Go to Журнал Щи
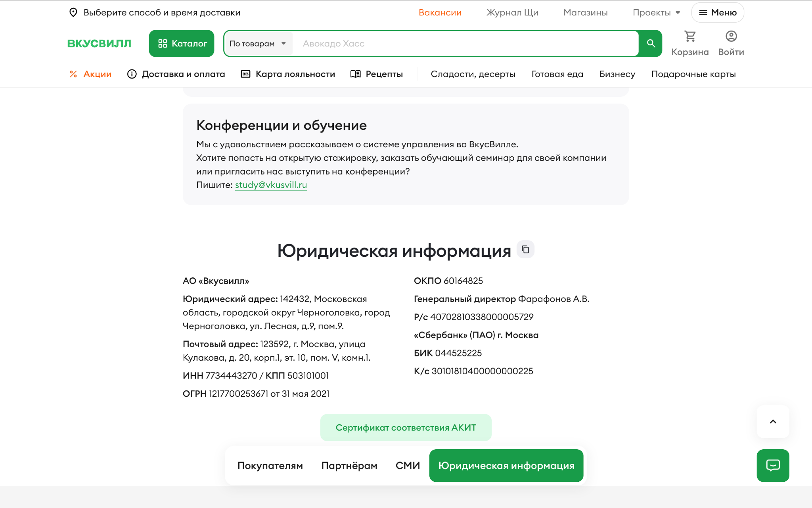The width and height of the screenshot is (812, 508). [x=512, y=12]
